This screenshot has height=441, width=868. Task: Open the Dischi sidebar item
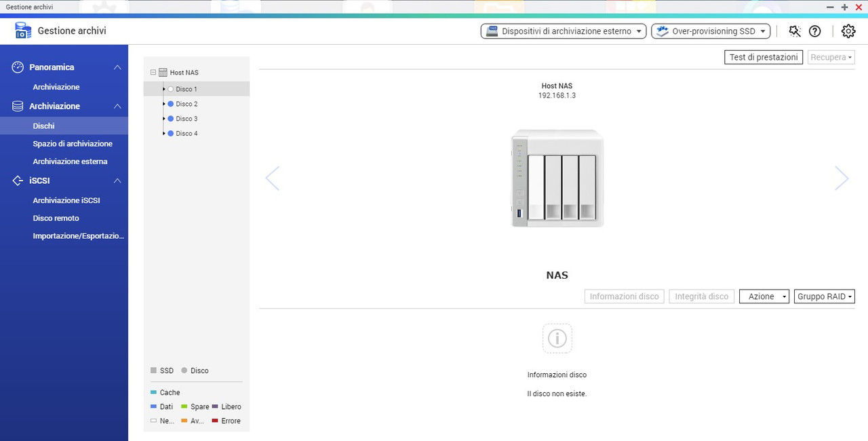point(64,126)
